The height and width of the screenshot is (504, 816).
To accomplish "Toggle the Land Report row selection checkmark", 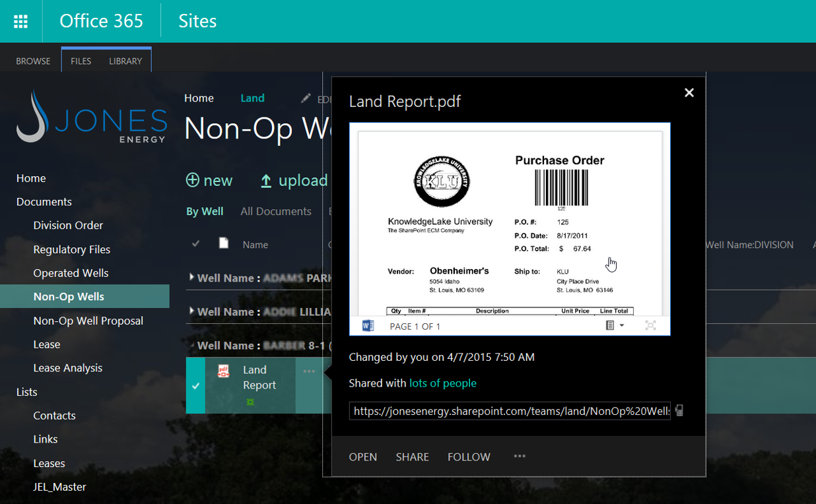I will coord(195,386).
